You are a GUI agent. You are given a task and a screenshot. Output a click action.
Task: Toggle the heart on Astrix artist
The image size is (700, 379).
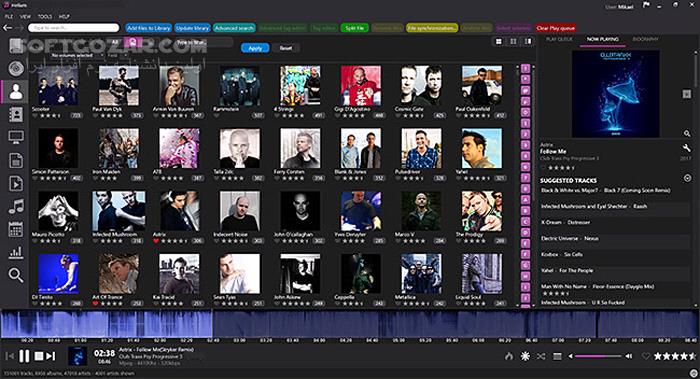pyautogui.click(x=156, y=241)
